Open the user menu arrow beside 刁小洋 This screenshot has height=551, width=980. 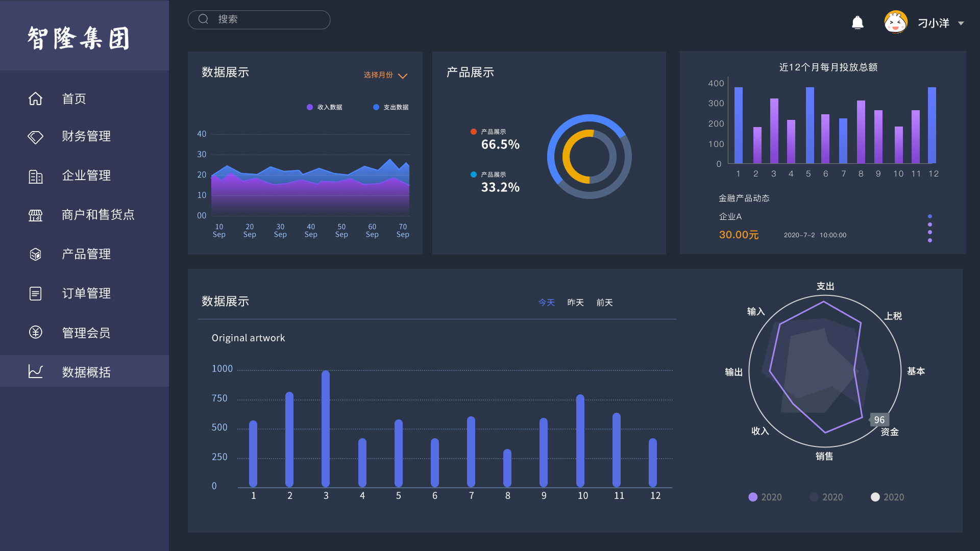click(961, 23)
